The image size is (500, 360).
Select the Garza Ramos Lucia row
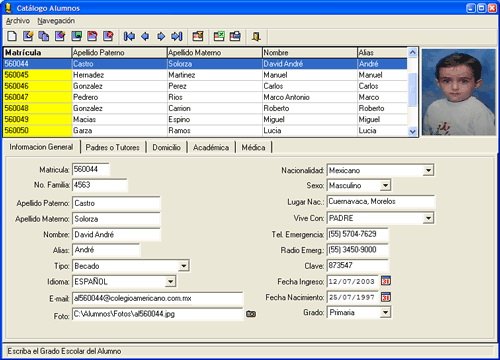tap(205, 131)
